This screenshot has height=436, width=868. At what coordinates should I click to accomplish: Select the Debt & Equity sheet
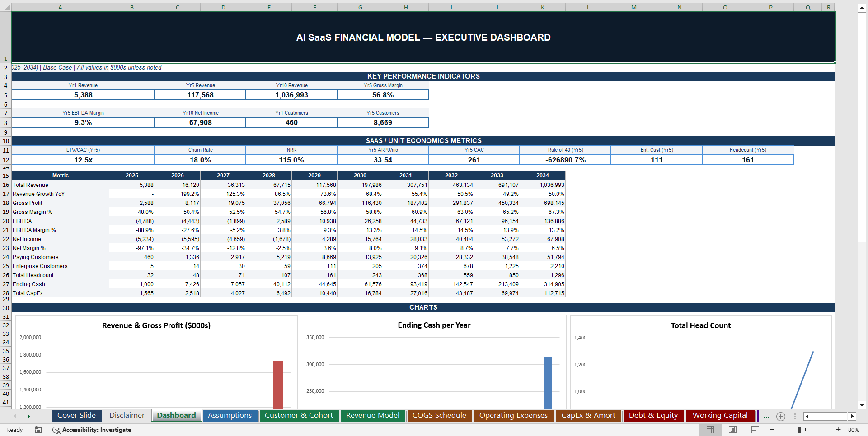pos(653,416)
